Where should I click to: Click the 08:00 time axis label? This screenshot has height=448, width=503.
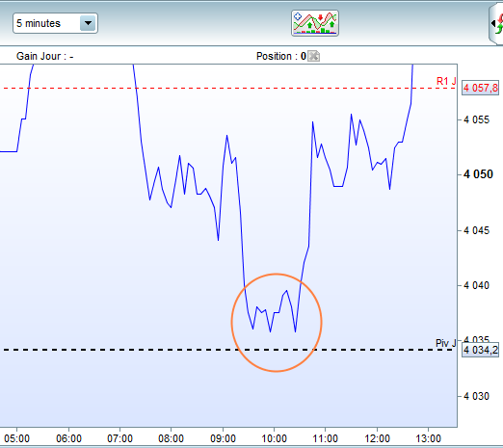171,438
